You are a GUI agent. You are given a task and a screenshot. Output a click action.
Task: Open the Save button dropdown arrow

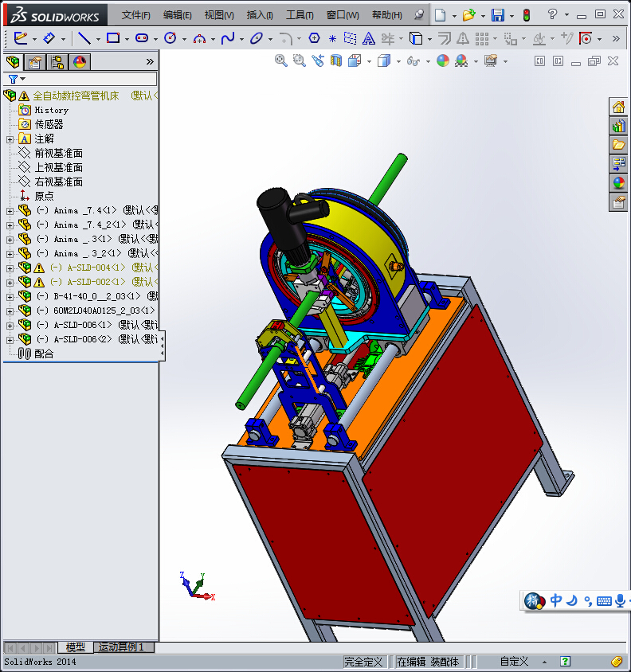(x=511, y=16)
